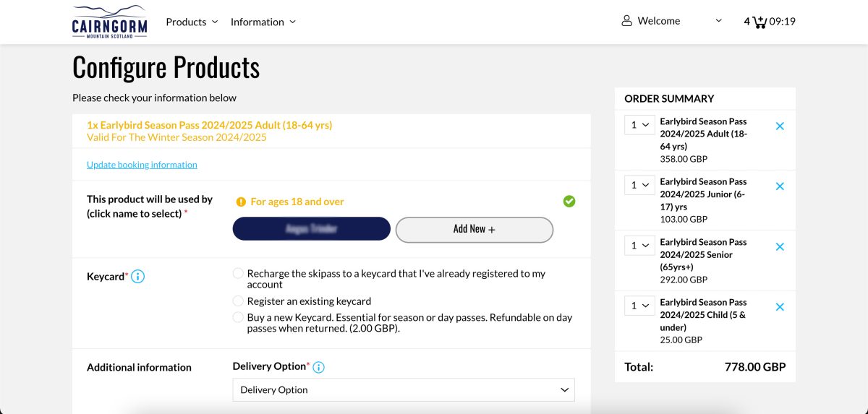Select Register an existing keycard option
868x414 pixels.
pyautogui.click(x=238, y=301)
